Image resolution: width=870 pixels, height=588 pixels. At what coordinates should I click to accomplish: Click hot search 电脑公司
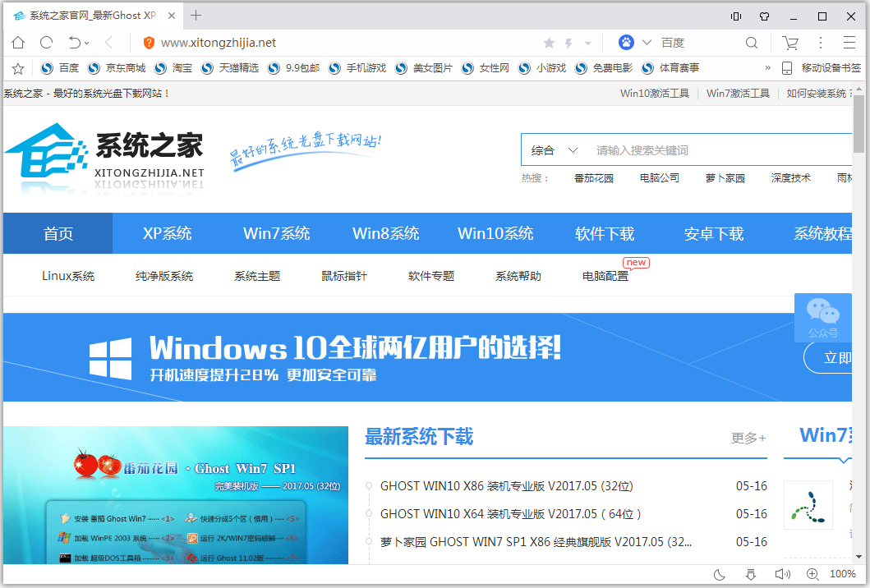[x=659, y=178]
